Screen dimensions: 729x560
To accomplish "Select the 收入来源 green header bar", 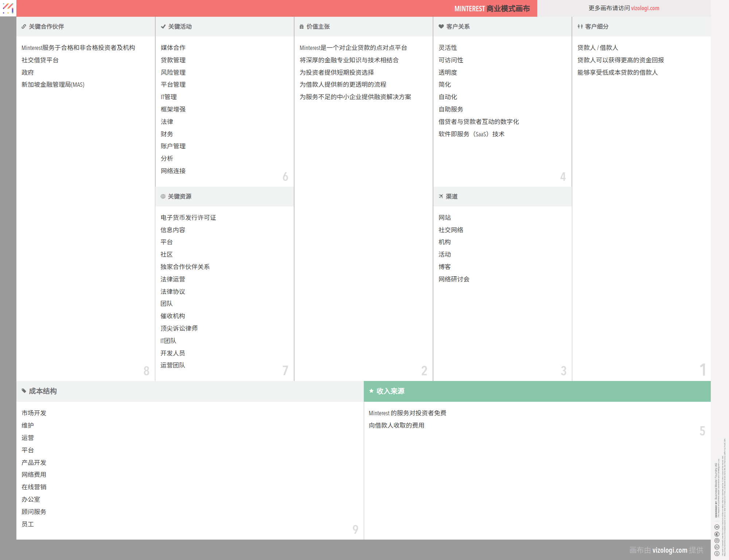I will click(x=537, y=391).
